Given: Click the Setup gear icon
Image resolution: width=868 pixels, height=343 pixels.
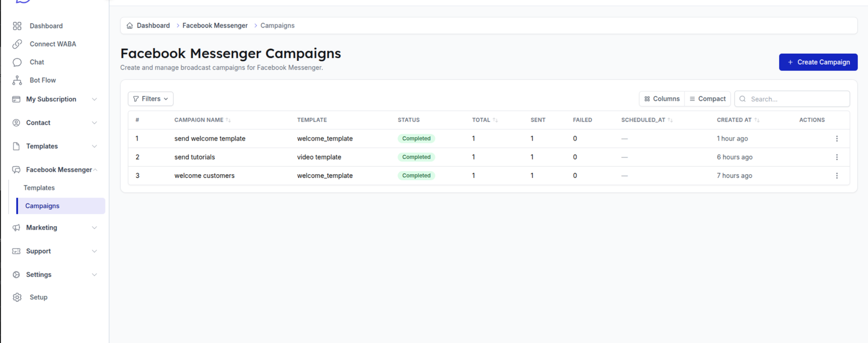Looking at the screenshot, I should click(x=17, y=297).
